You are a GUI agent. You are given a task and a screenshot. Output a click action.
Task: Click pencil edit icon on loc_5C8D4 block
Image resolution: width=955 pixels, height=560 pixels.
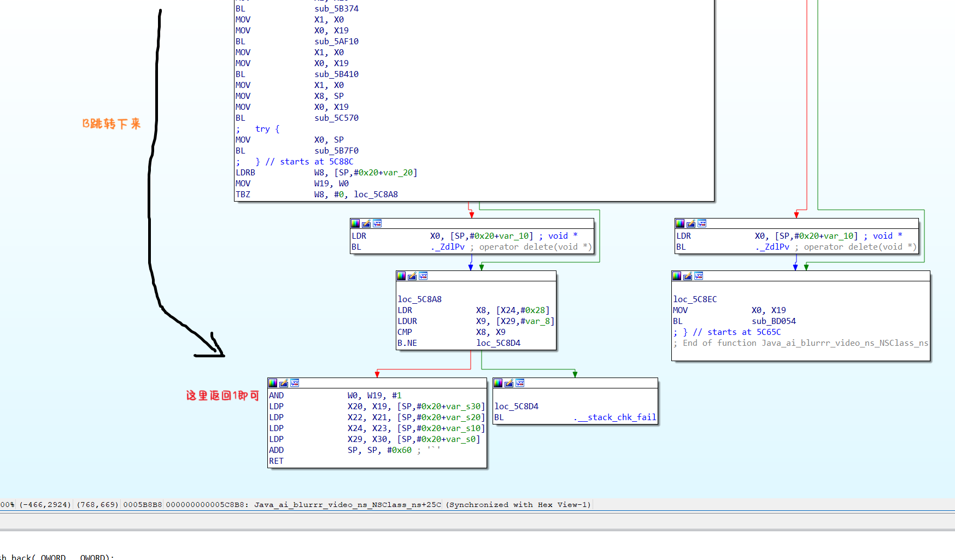(509, 383)
